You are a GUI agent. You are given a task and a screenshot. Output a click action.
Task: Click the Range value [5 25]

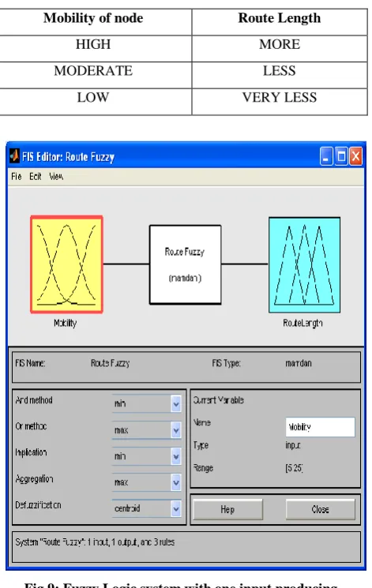295,468
